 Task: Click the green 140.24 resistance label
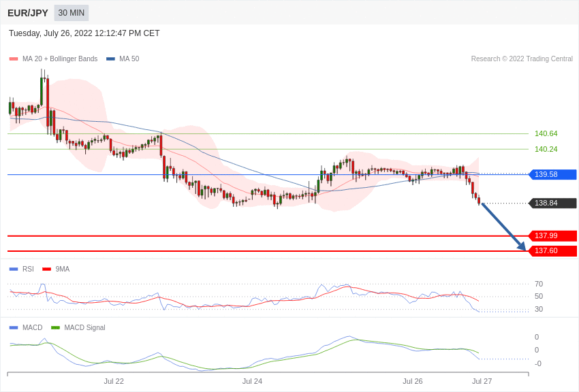[x=546, y=149]
